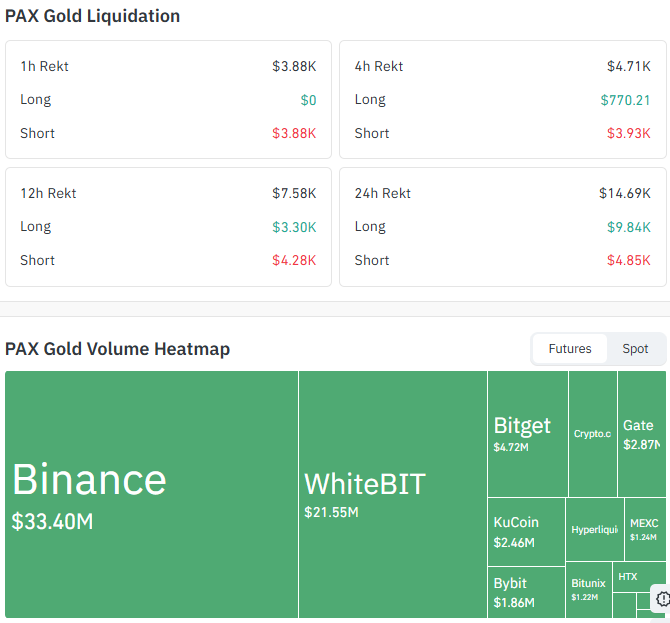The width and height of the screenshot is (670, 623).
Task: Select the Binance $33.40M heatmap tile
Action: [x=151, y=494]
